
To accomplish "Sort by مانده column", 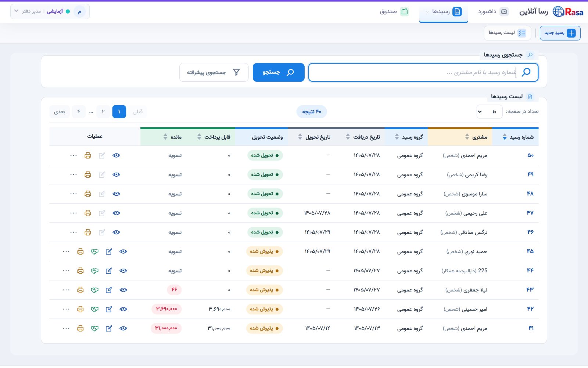I will pyautogui.click(x=172, y=137).
